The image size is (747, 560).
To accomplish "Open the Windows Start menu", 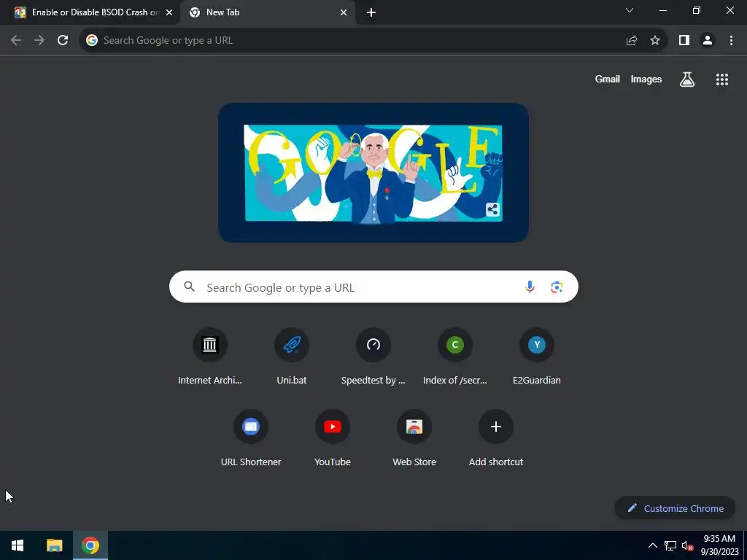I will 18,545.
